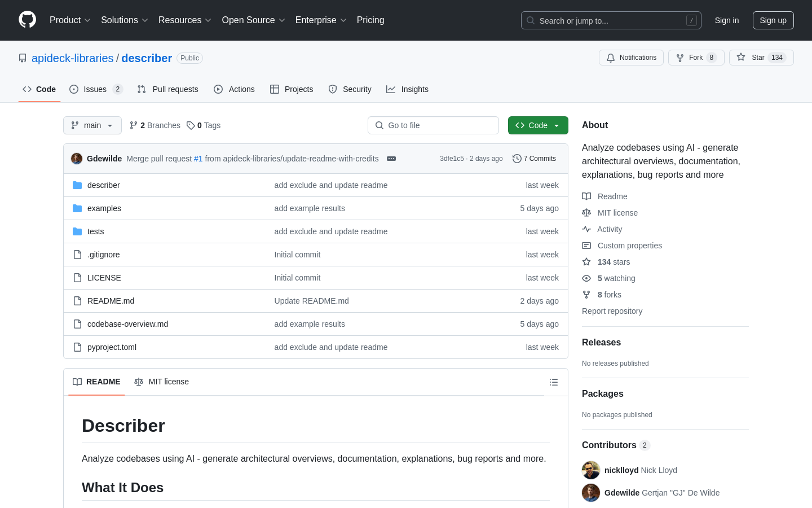Open the codebase-overview.md file

pos(127,324)
